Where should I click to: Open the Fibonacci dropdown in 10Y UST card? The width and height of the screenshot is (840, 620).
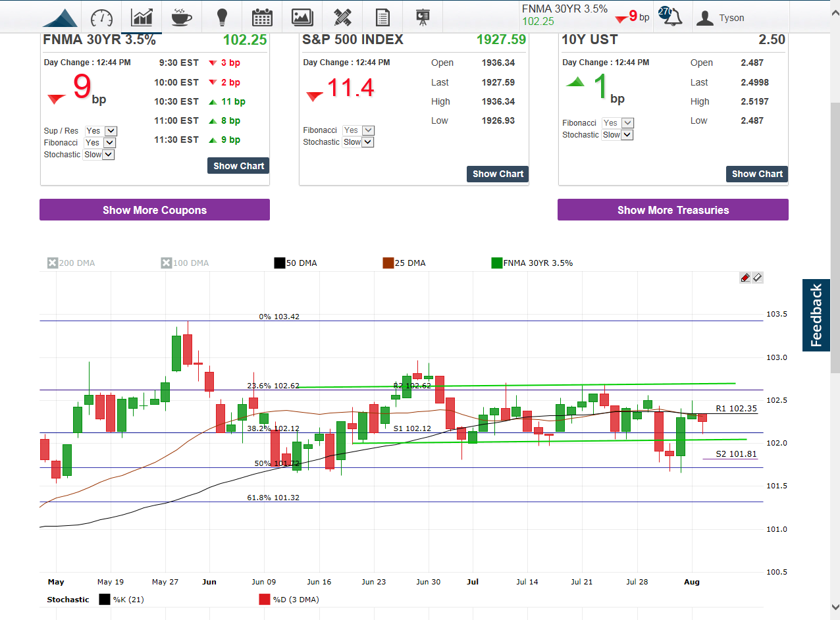point(618,123)
